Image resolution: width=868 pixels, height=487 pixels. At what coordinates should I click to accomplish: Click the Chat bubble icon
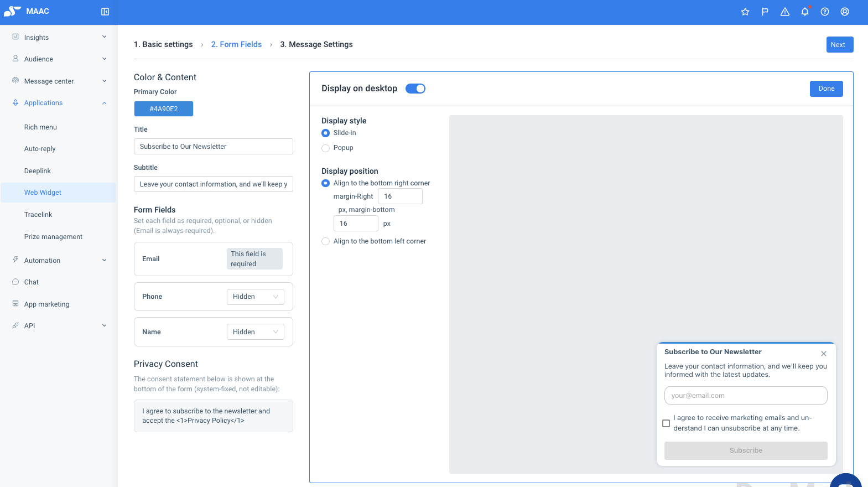[15, 282]
